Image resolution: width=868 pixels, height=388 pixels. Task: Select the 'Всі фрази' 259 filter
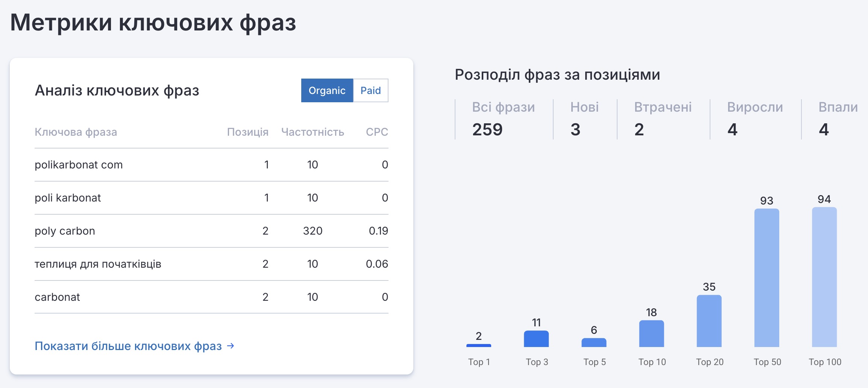point(503,119)
